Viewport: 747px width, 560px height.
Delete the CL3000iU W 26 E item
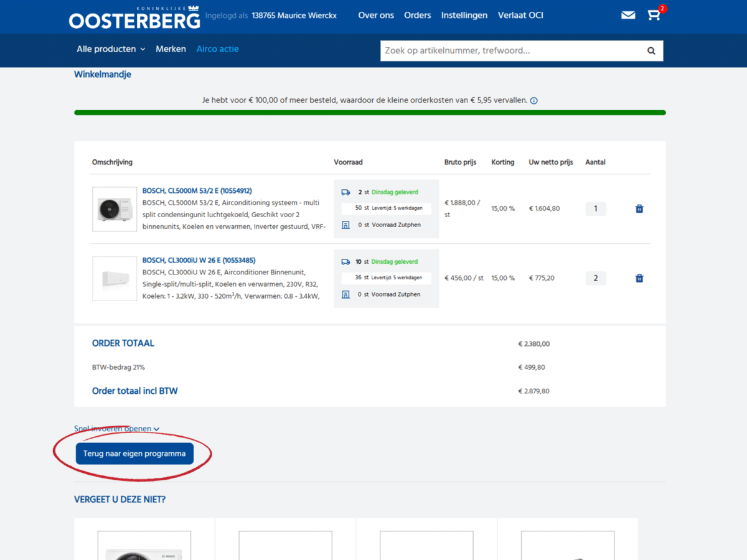pyautogui.click(x=639, y=278)
